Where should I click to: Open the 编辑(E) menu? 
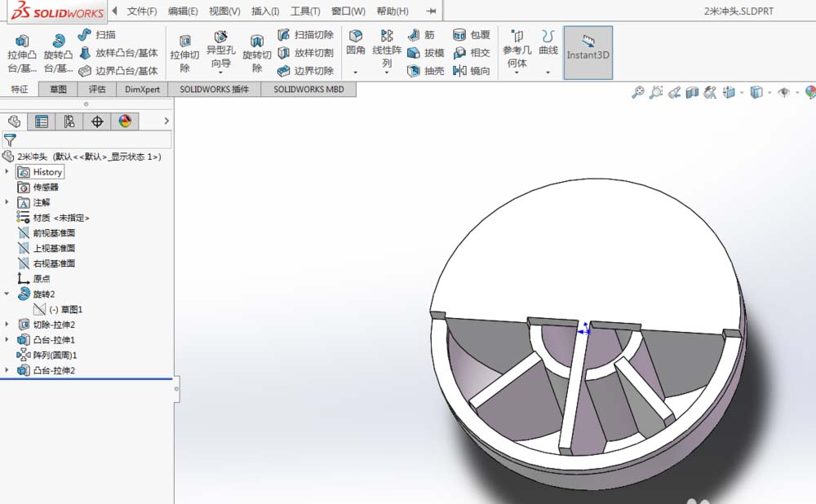[x=183, y=11]
